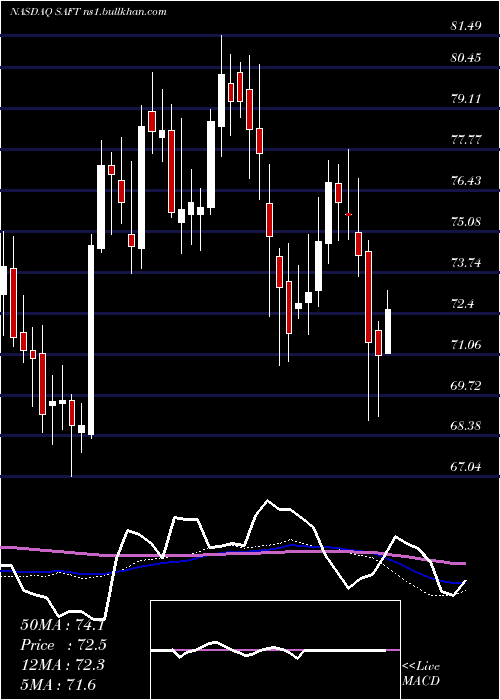Click the 12MA : 72.3 value

click(x=62, y=665)
